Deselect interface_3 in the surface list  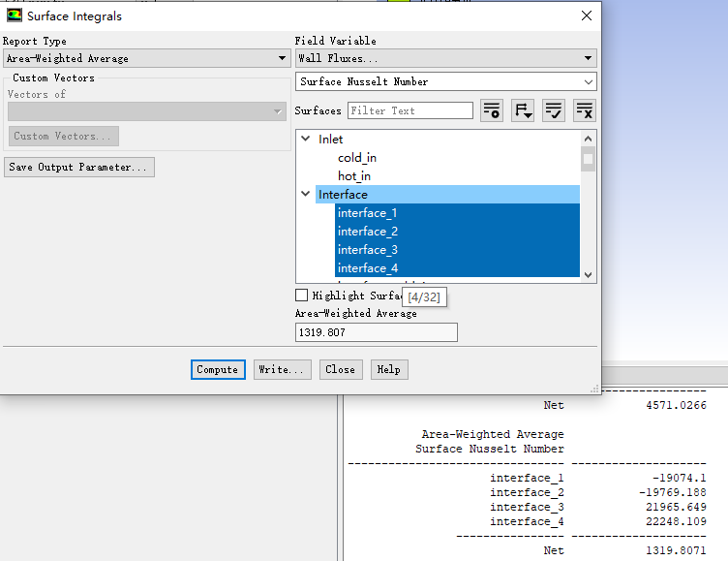pos(367,250)
